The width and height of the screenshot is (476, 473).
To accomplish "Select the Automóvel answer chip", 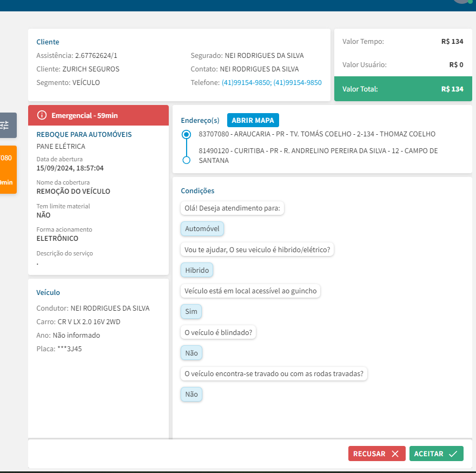I will pyautogui.click(x=202, y=228).
